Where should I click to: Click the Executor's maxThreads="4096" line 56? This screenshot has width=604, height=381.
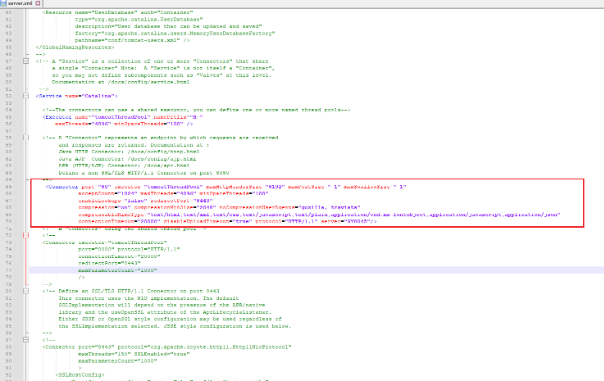(x=124, y=124)
